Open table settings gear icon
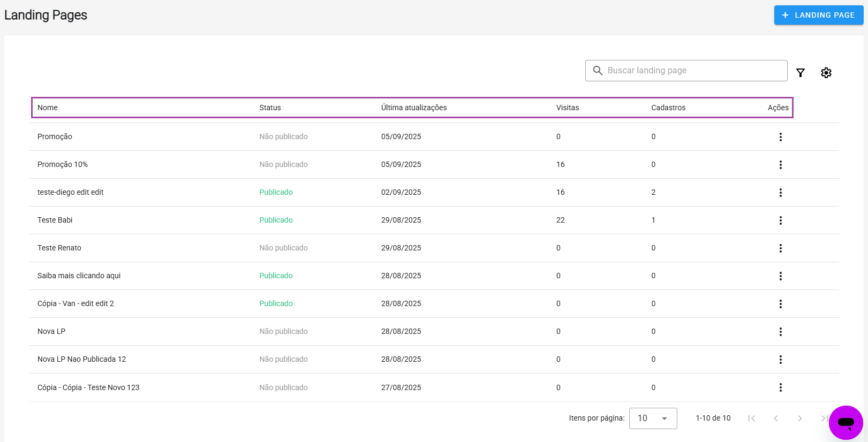The width and height of the screenshot is (868, 442). pyautogui.click(x=826, y=73)
